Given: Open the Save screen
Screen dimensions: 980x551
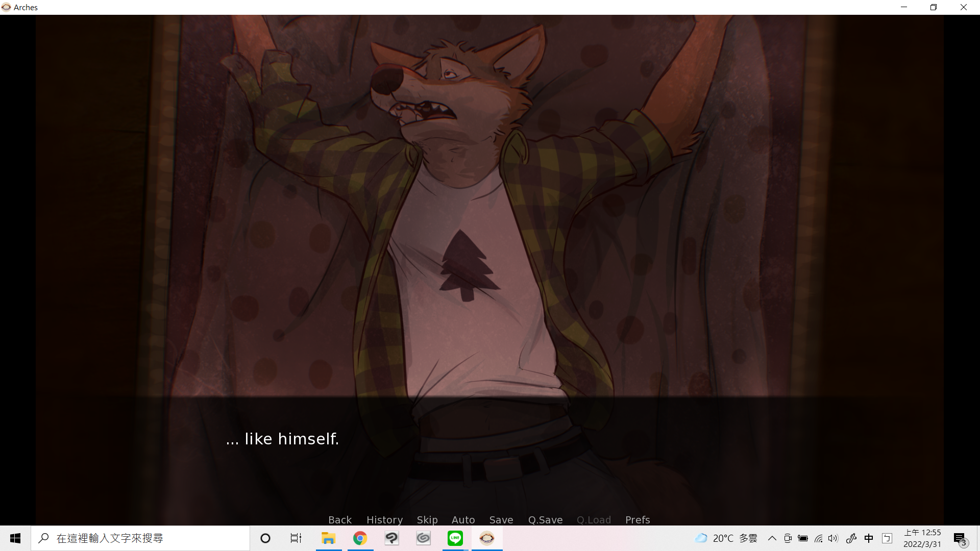Looking at the screenshot, I should click(501, 519).
